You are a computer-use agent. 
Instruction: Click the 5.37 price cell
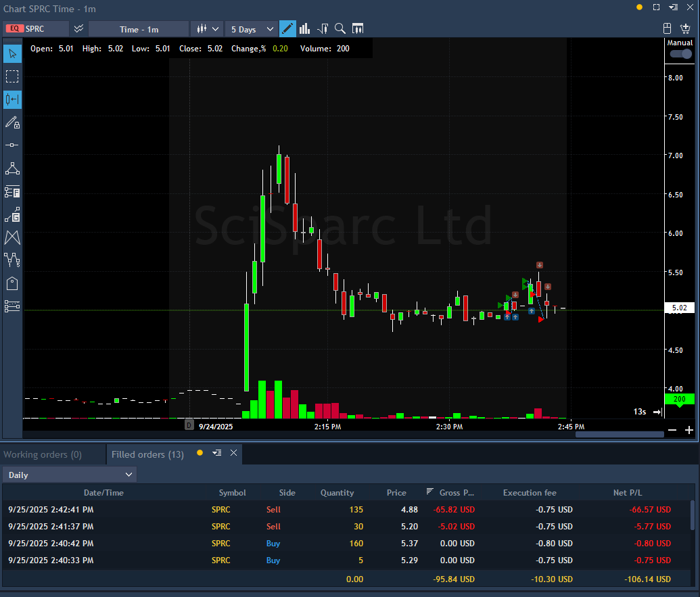click(409, 544)
